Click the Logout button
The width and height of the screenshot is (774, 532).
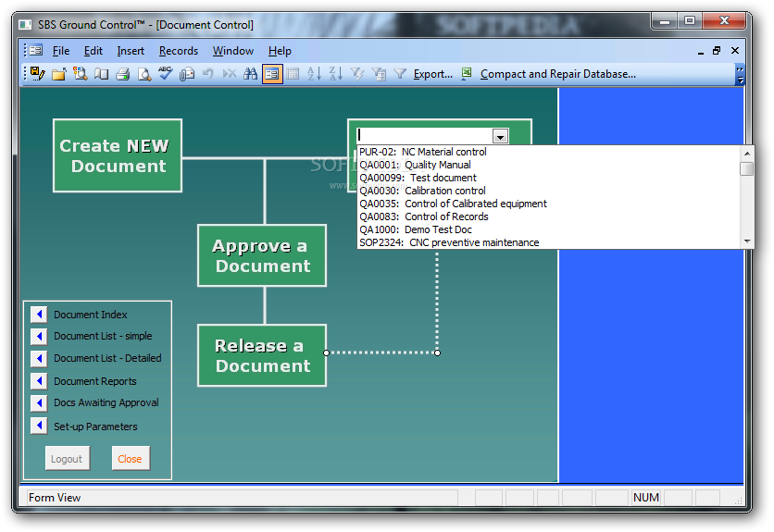pos(68,459)
